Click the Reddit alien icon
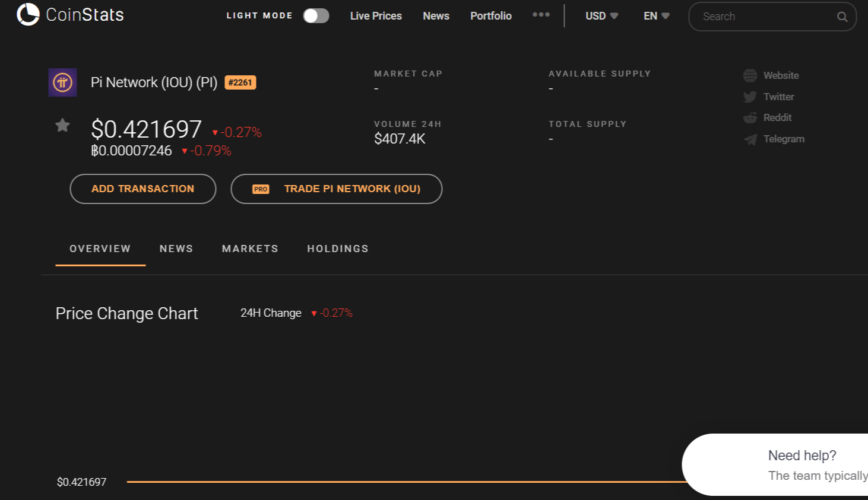Image resolution: width=868 pixels, height=500 pixels. (750, 117)
